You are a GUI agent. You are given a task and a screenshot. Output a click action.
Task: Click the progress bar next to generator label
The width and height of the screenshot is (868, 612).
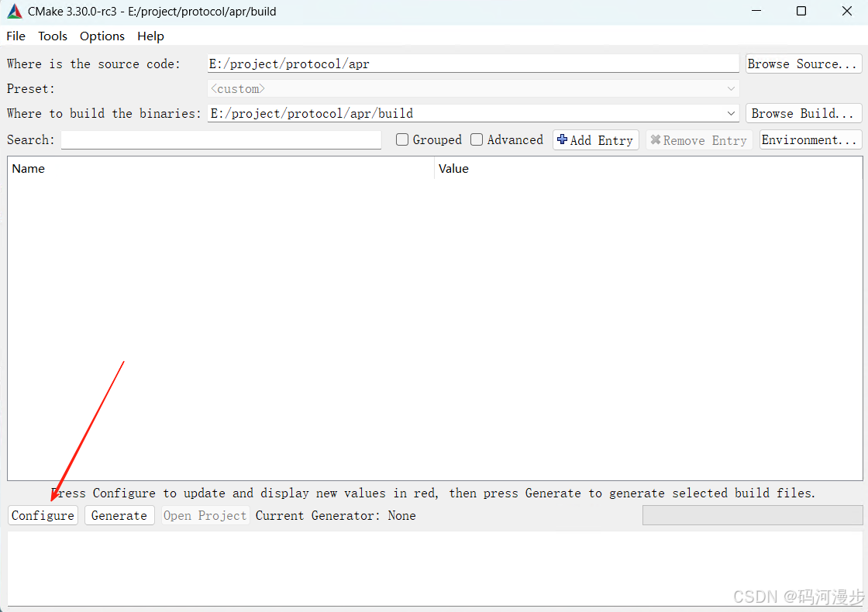[753, 515]
